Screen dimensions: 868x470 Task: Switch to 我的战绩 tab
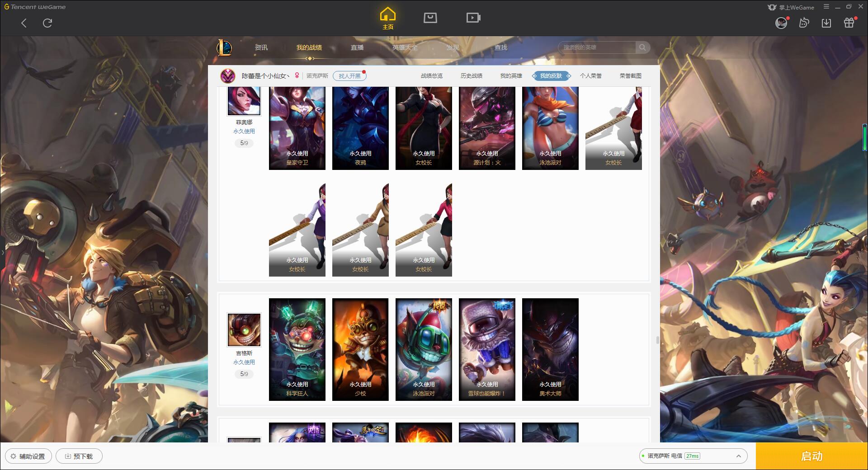pyautogui.click(x=309, y=47)
